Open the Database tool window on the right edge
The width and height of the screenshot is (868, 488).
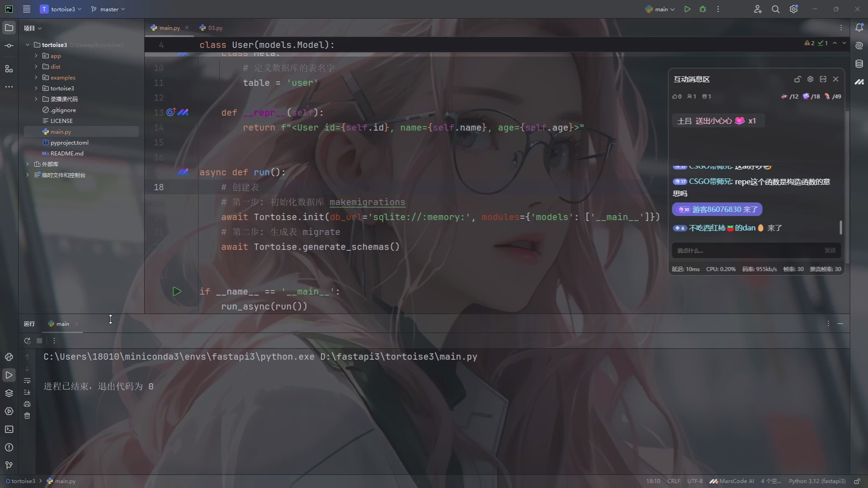tap(860, 64)
